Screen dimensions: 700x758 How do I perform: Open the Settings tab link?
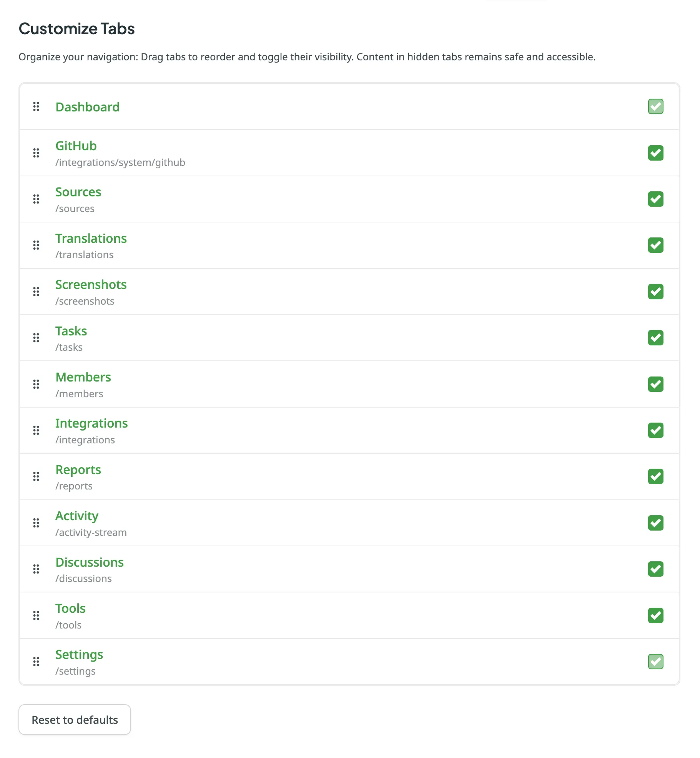79,654
